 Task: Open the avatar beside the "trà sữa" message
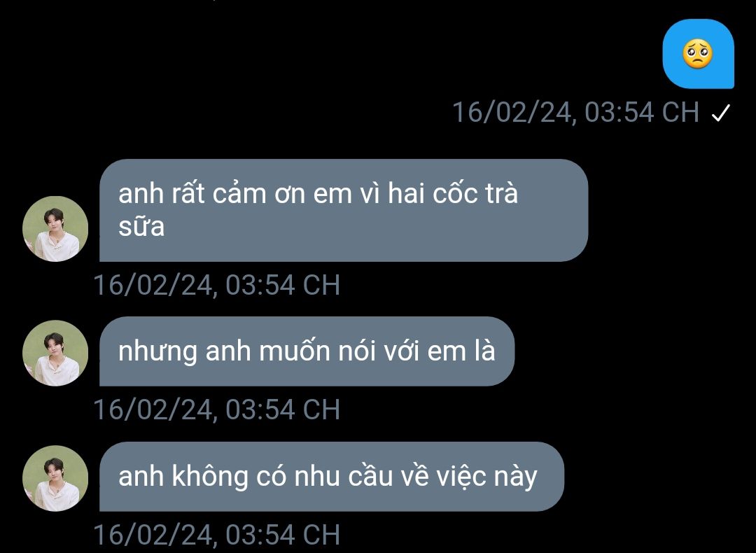click(55, 228)
